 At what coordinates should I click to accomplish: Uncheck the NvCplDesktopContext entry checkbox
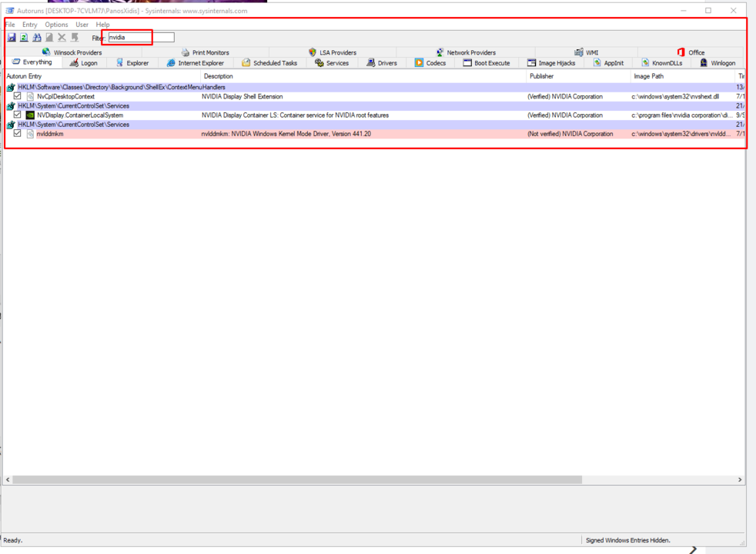(18, 96)
